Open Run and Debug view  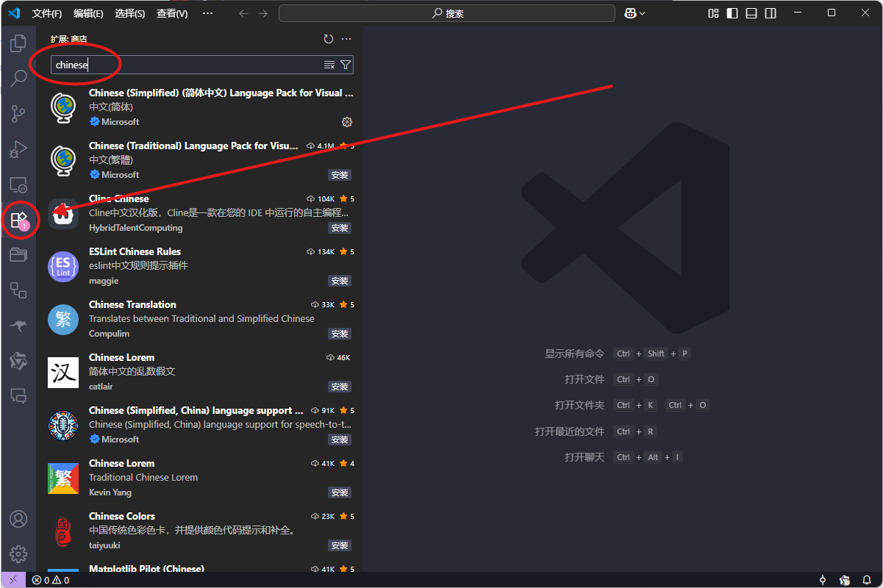18,149
